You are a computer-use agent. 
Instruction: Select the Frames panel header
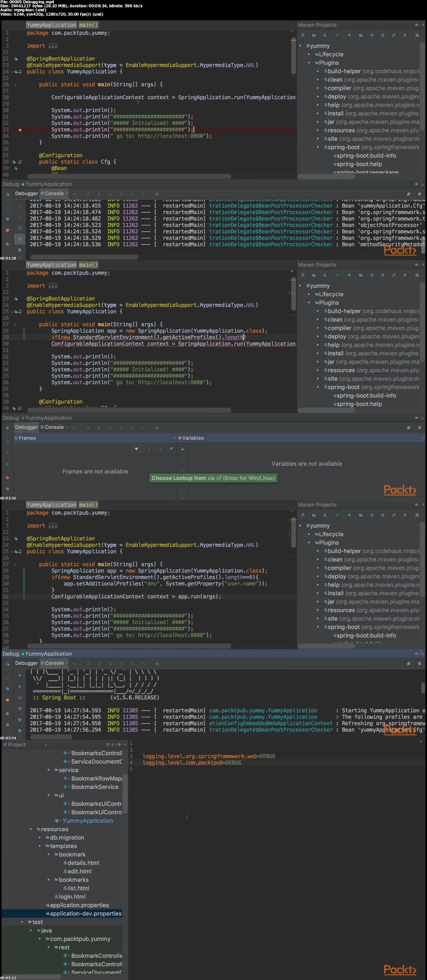click(x=95, y=438)
